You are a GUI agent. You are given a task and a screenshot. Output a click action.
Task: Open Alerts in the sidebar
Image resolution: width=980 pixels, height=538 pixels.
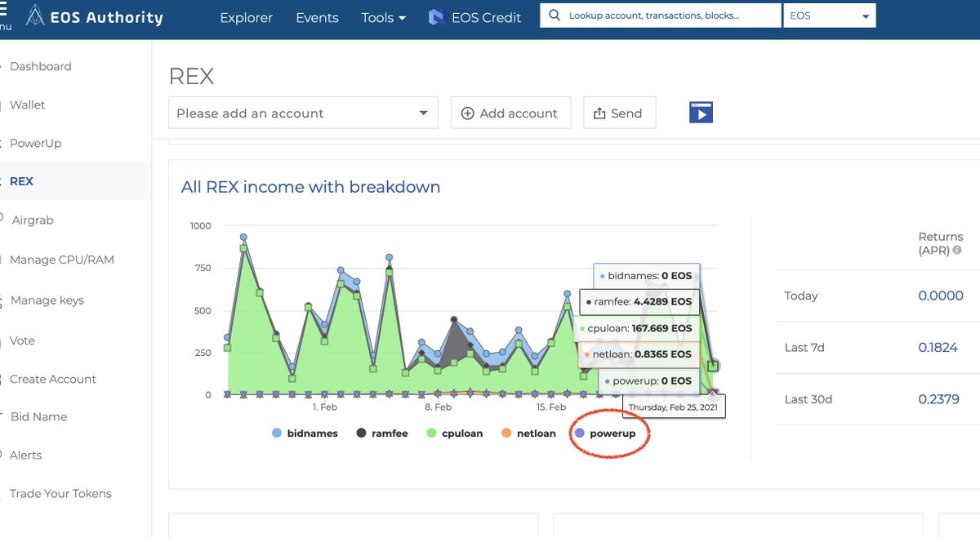coord(25,455)
